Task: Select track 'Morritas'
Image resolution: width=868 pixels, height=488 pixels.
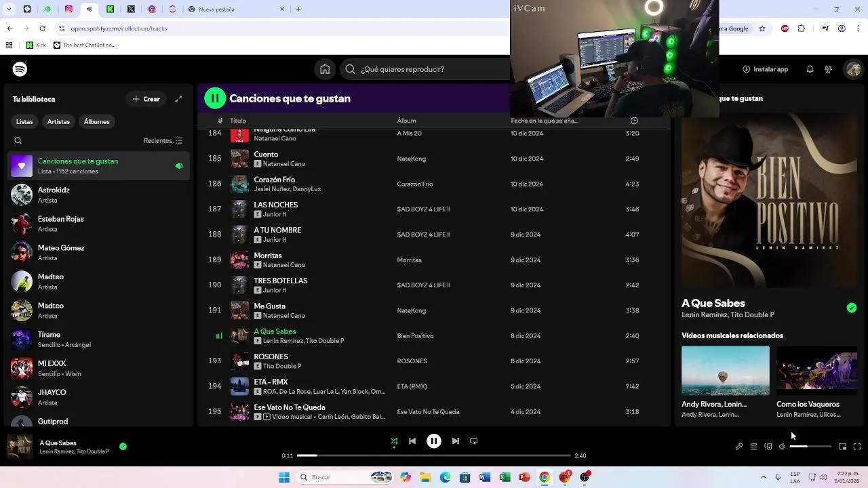Action: click(434, 260)
